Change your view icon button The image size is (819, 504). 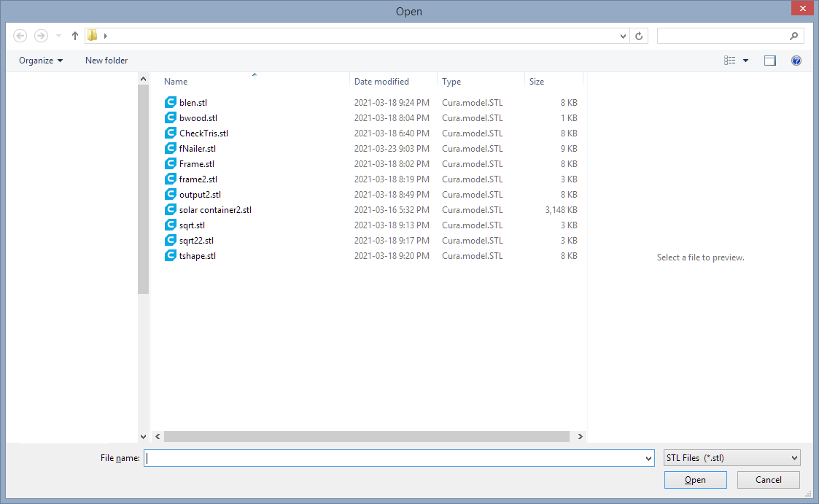pos(730,61)
